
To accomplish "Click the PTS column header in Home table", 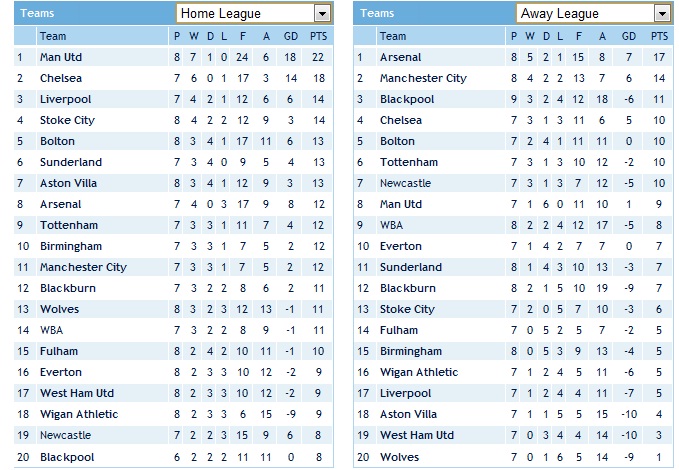I will click(x=318, y=36).
